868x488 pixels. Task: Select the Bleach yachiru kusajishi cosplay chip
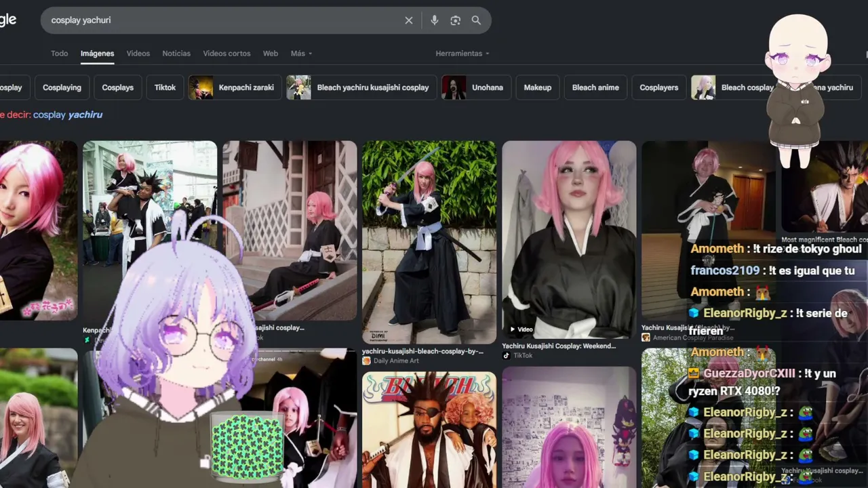pos(361,87)
